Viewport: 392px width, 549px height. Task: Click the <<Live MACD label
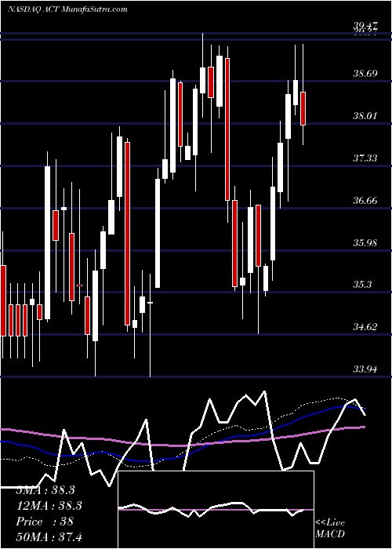330,528
